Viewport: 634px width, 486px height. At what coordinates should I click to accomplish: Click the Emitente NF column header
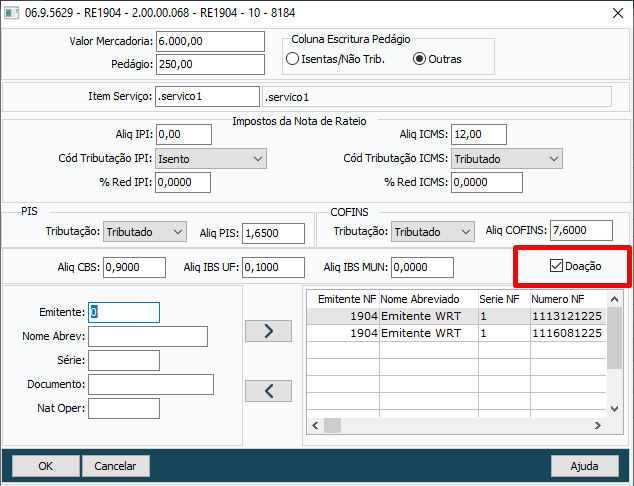pos(343,299)
